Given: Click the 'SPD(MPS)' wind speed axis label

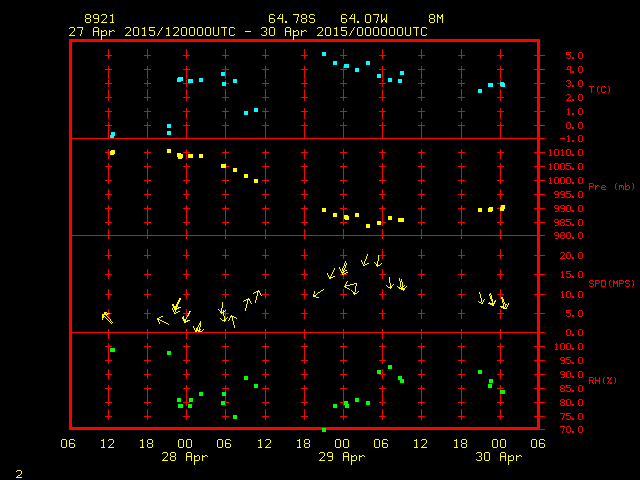Looking at the screenshot, I should coord(611,283).
